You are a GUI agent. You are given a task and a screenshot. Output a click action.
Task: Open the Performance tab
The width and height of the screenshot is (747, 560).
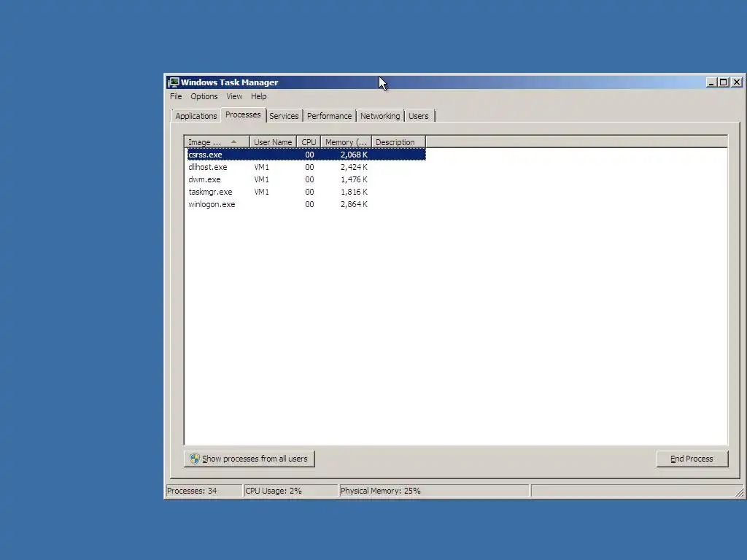click(x=329, y=116)
